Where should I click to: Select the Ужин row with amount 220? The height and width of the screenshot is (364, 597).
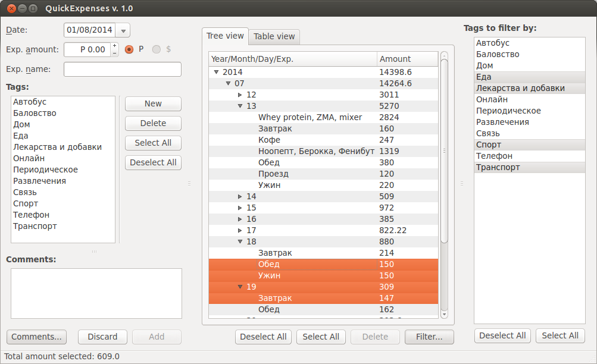tap(323, 185)
